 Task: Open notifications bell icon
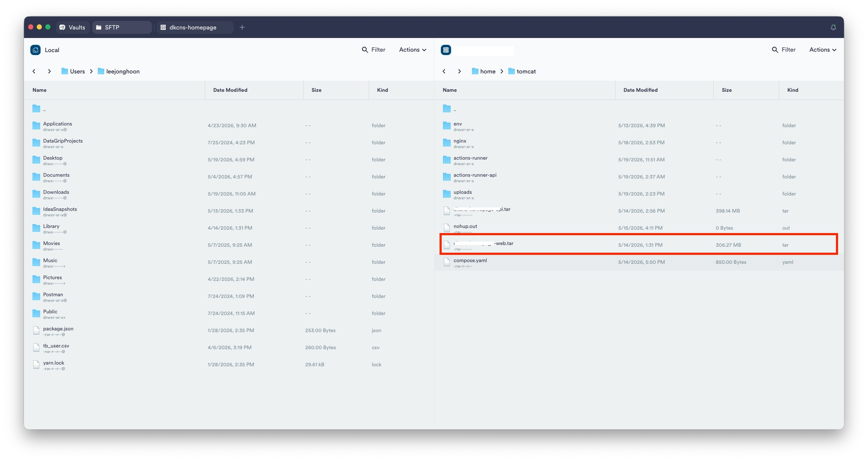point(833,27)
